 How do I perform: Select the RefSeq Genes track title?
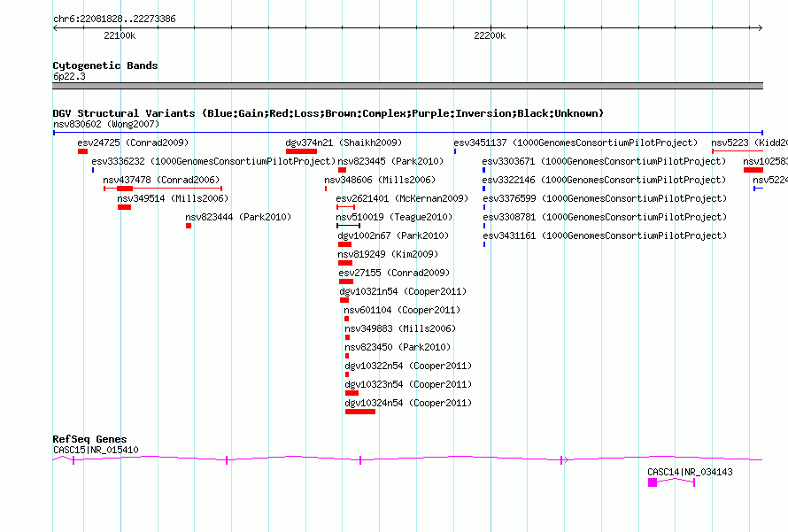[89, 440]
